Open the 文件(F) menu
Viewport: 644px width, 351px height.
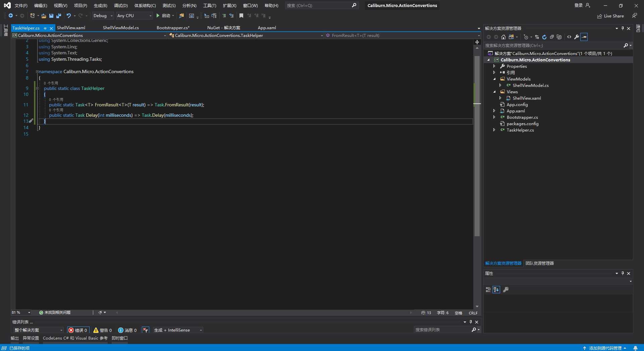pyautogui.click(x=21, y=6)
